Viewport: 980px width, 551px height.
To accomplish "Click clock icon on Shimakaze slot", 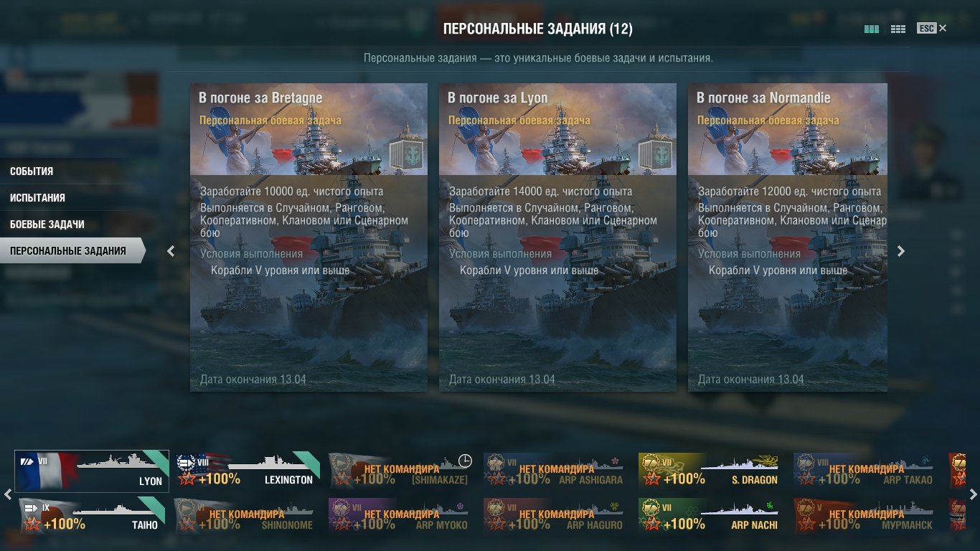I will coord(465,461).
